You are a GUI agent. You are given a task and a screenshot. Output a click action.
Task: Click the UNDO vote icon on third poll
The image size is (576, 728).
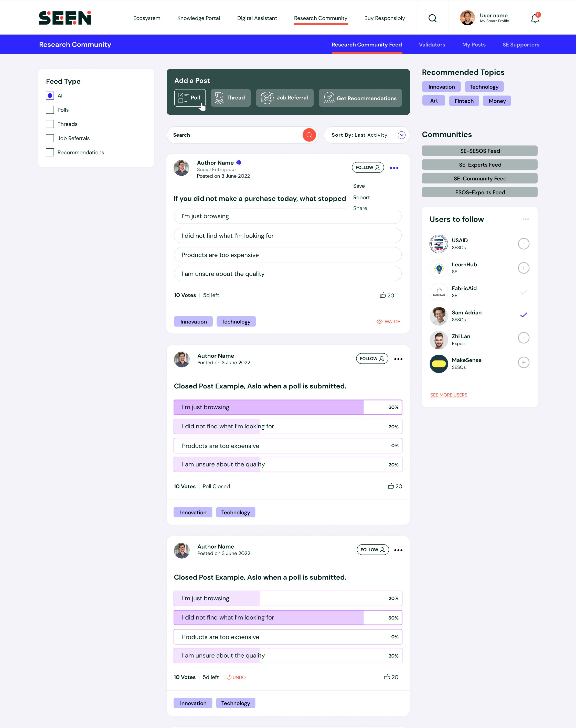click(x=229, y=677)
